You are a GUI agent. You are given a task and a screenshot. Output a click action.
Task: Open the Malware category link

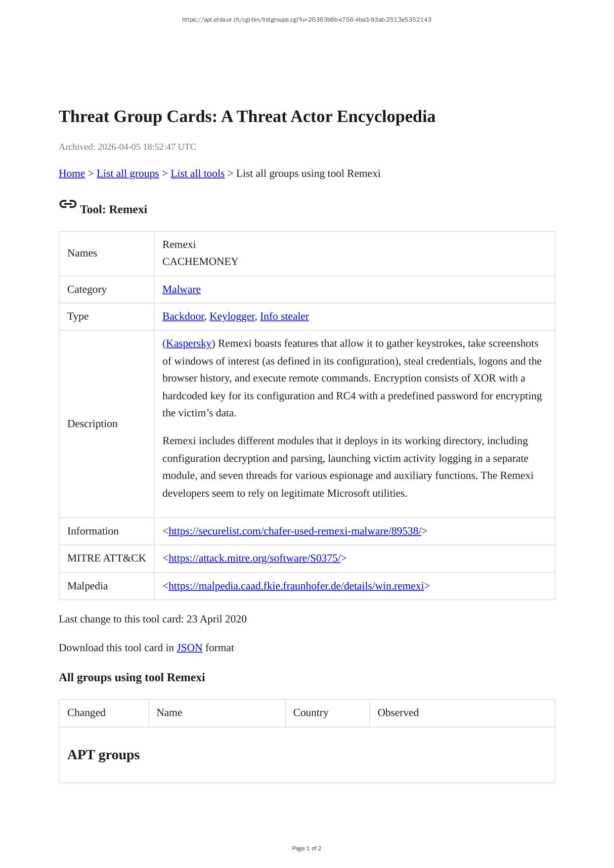[181, 290]
